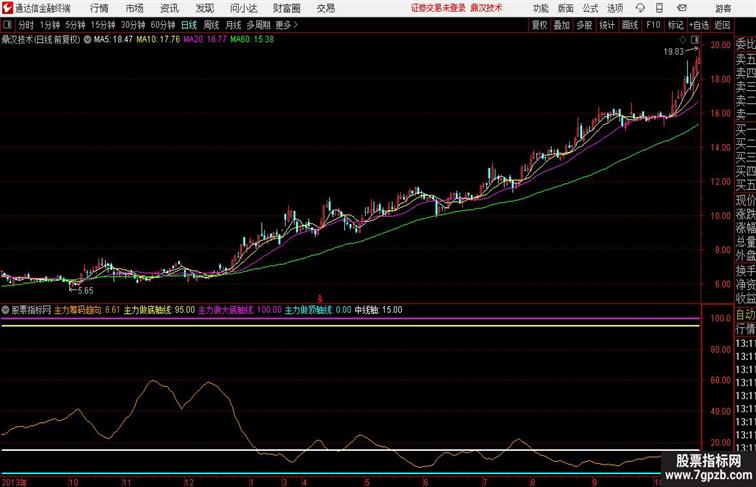
Task: Switch to the 30分钟 period tab
Action: [133, 25]
